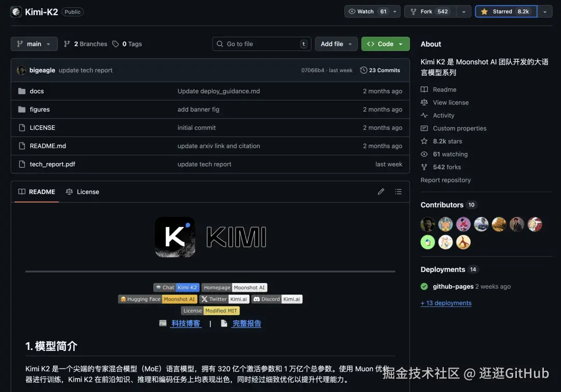Open the figures folder
The image size is (561, 392).
[x=41, y=109]
